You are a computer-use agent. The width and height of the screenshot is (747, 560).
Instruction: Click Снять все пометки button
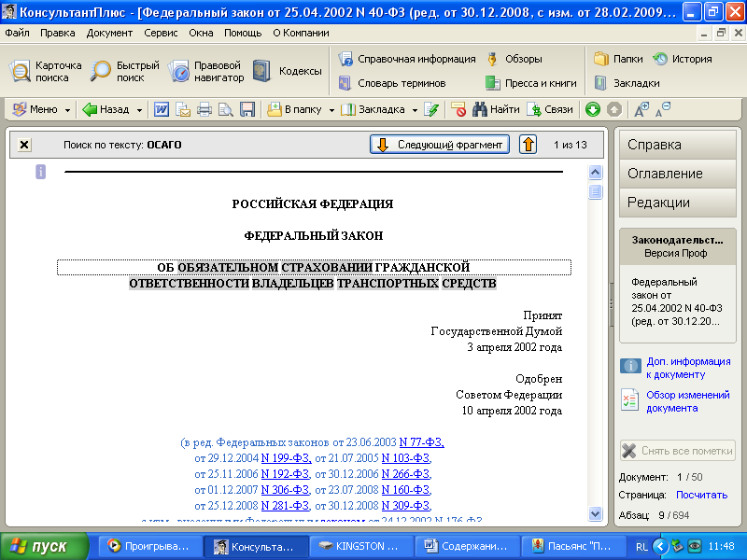pyautogui.click(x=678, y=451)
